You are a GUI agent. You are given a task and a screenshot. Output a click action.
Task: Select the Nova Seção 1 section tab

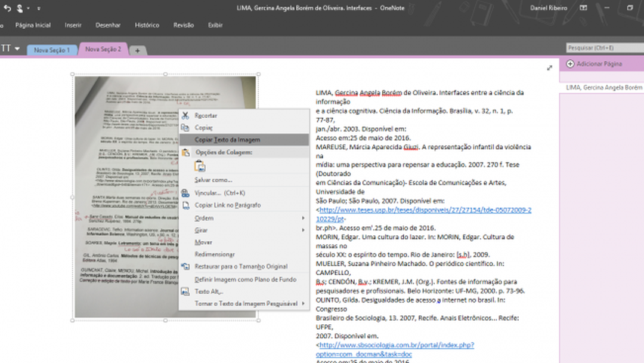(51, 50)
